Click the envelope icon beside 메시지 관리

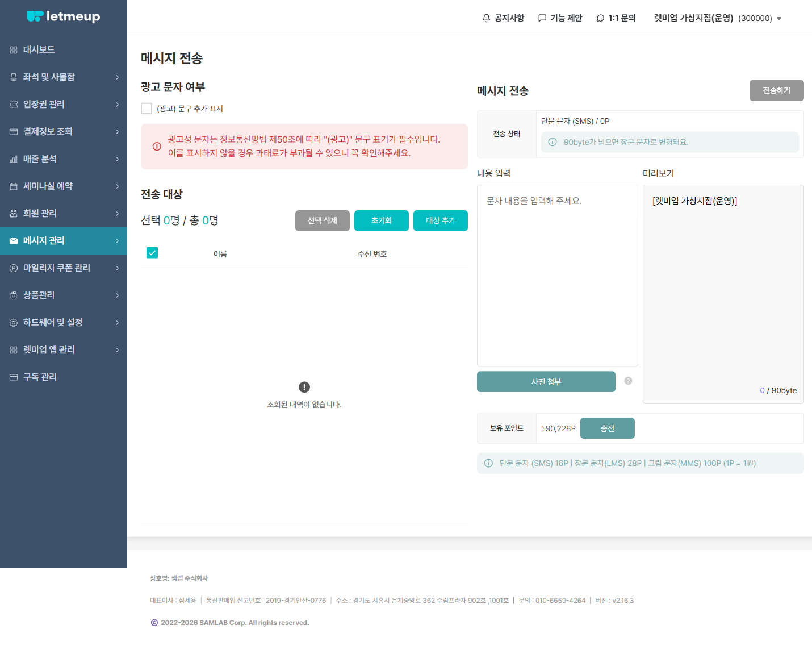pyautogui.click(x=14, y=241)
